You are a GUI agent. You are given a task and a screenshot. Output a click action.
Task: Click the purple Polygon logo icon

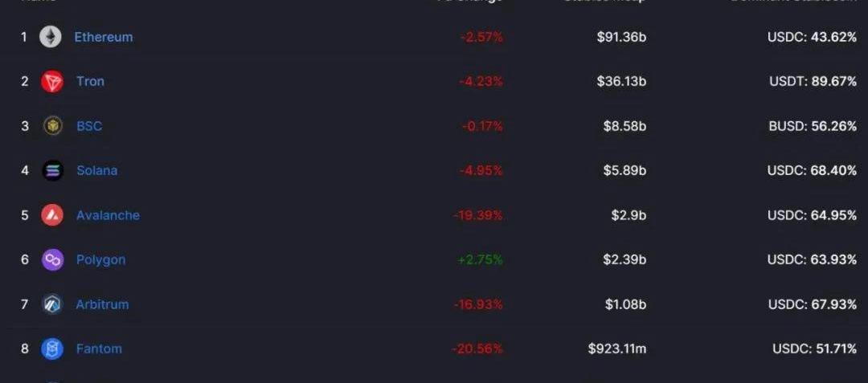point(52,259)
